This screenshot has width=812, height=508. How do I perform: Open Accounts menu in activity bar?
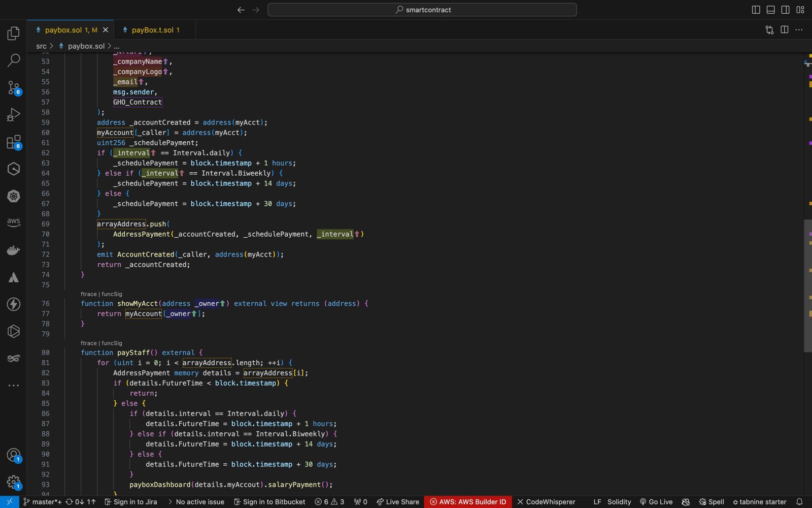pos(14,455)
